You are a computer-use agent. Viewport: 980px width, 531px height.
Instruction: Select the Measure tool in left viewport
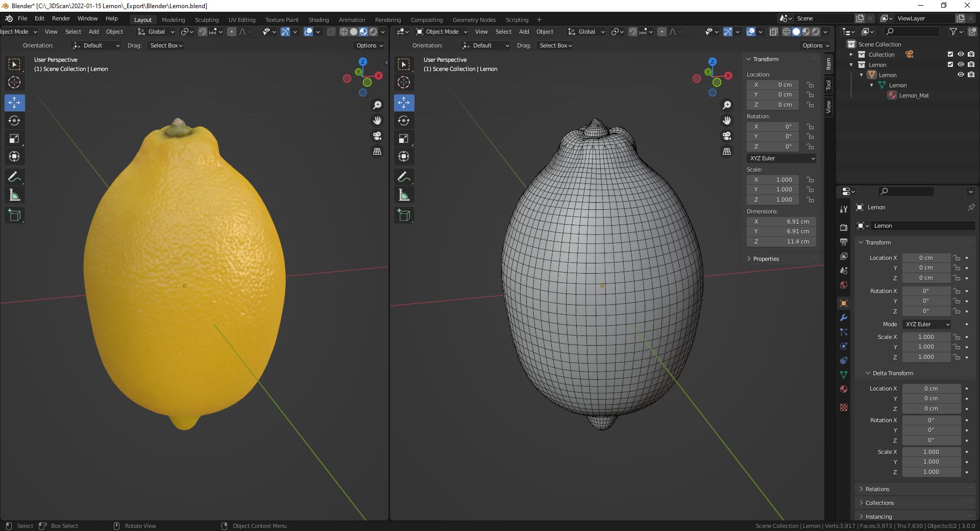click(x=14, y=195)
